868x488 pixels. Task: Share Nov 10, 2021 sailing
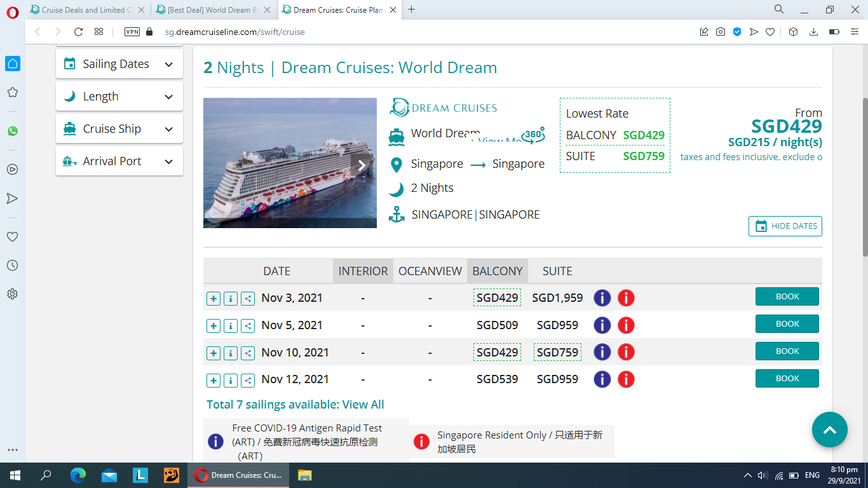[x=248, y=353]
